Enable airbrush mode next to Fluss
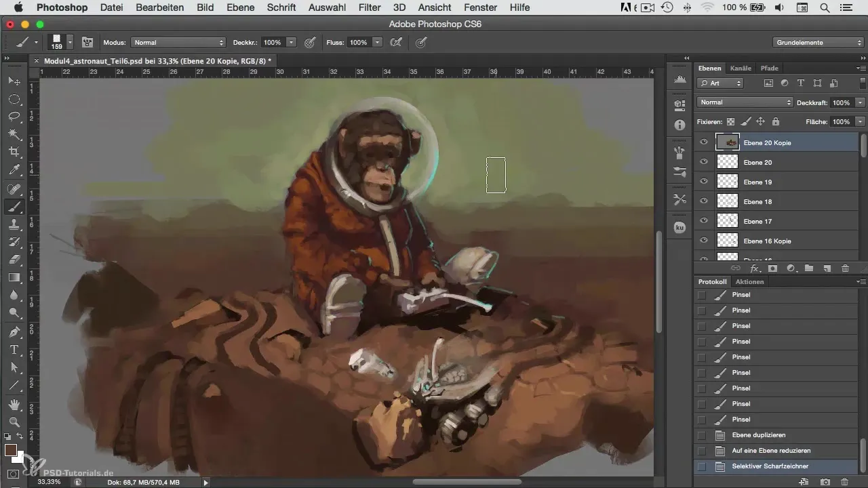Viewport: 868px width, 488px height. tap(396, 42)
